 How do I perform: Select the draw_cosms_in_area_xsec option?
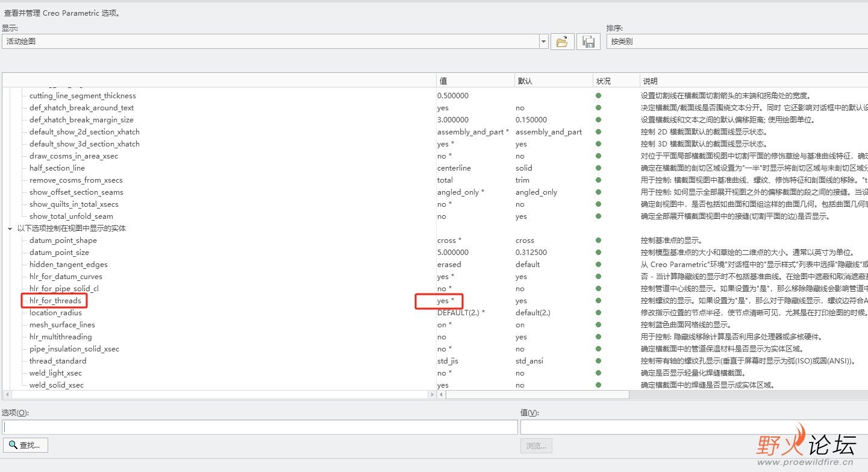point(73,156)
